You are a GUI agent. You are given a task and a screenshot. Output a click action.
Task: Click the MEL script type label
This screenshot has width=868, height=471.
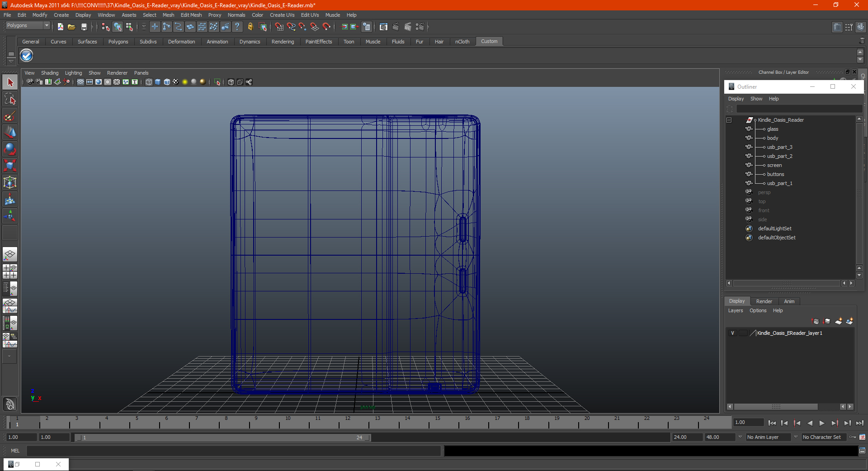[15, 451]
